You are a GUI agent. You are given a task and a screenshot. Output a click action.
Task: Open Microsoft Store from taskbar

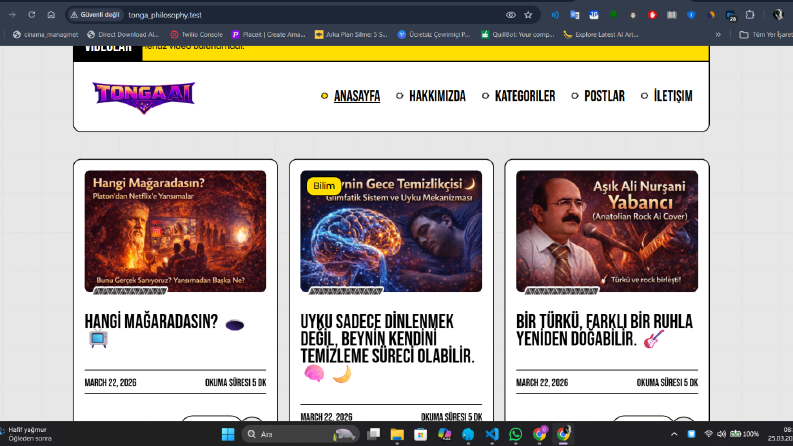pyautogui.click(x=420, y=434)
